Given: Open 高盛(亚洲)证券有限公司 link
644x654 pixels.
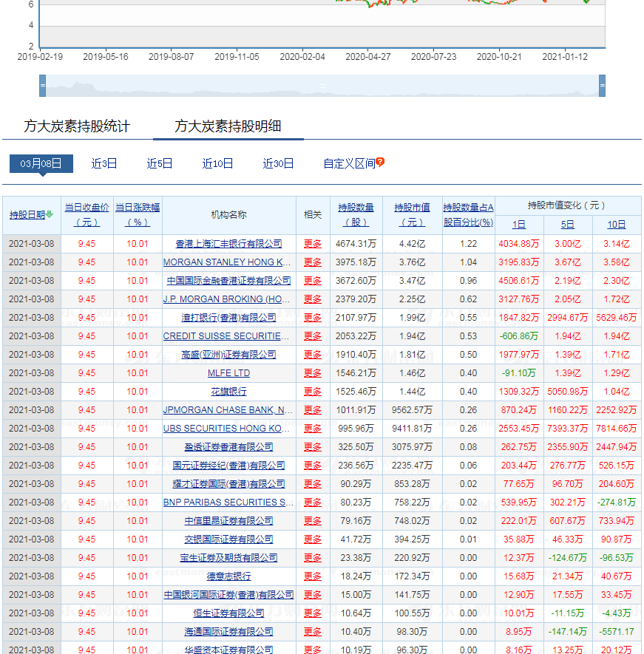Looking at the screenshot, I should pyautogui.click(x=228, y=355).
